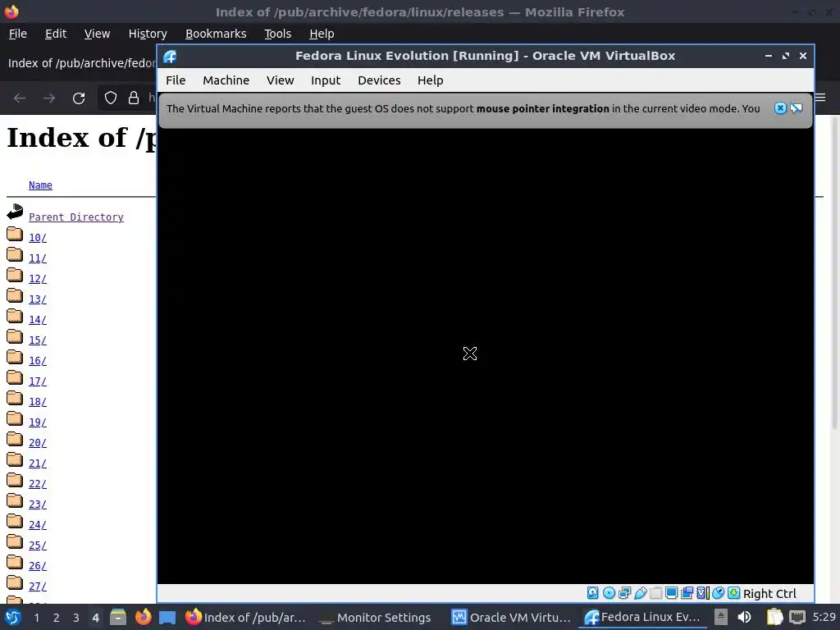Open the hard disk activity indicator

592,593
